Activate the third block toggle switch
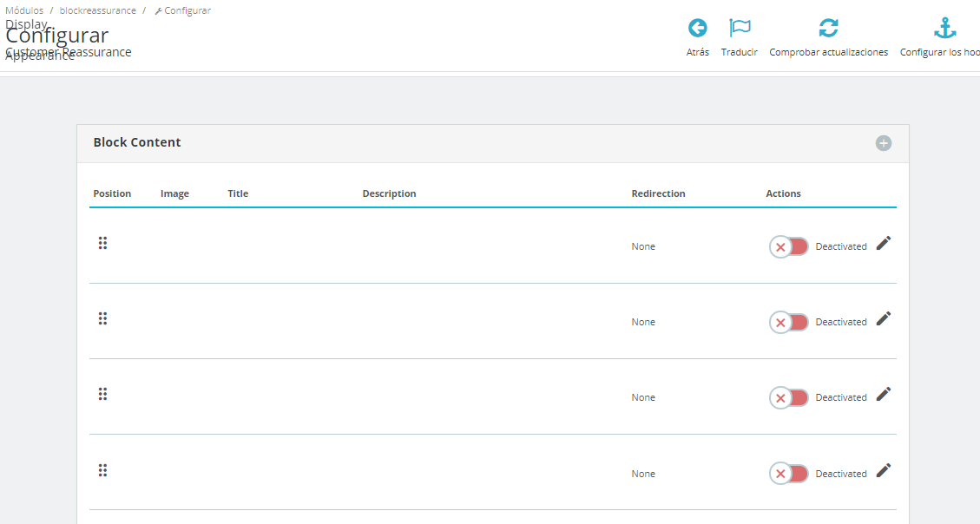This screenshot has height=524, width=980. [x=789, y=398]
